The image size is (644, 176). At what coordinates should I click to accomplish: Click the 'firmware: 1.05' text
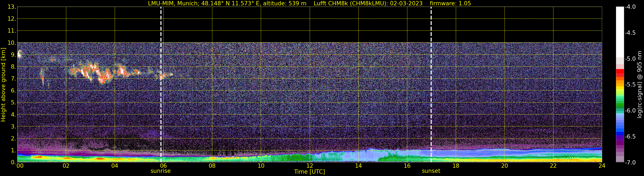coord(450,3)
